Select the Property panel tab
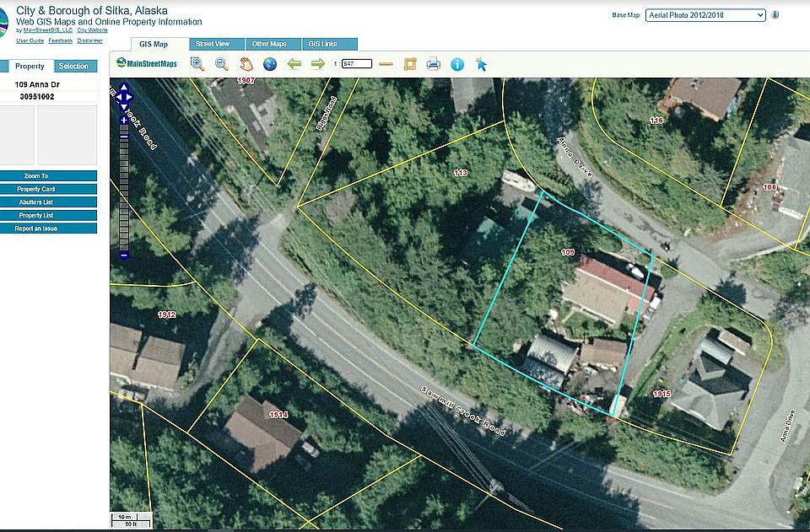The width and height of the screenshot is (810, 532). pos(30,66)
